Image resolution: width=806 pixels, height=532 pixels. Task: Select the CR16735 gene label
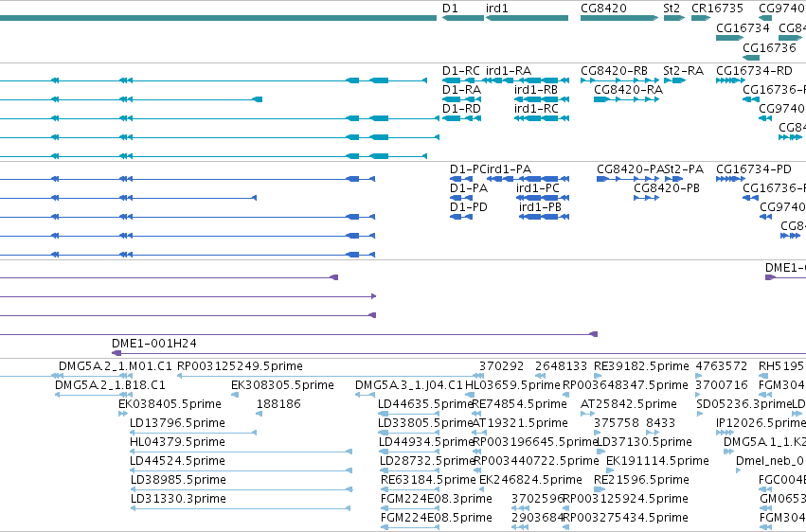click(717, 9)
